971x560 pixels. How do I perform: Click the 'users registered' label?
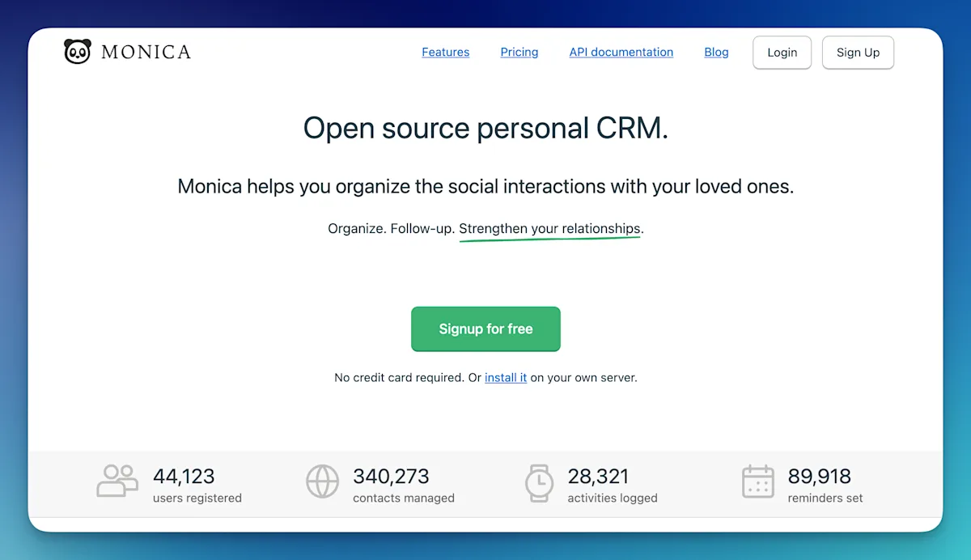coord(197,498)
